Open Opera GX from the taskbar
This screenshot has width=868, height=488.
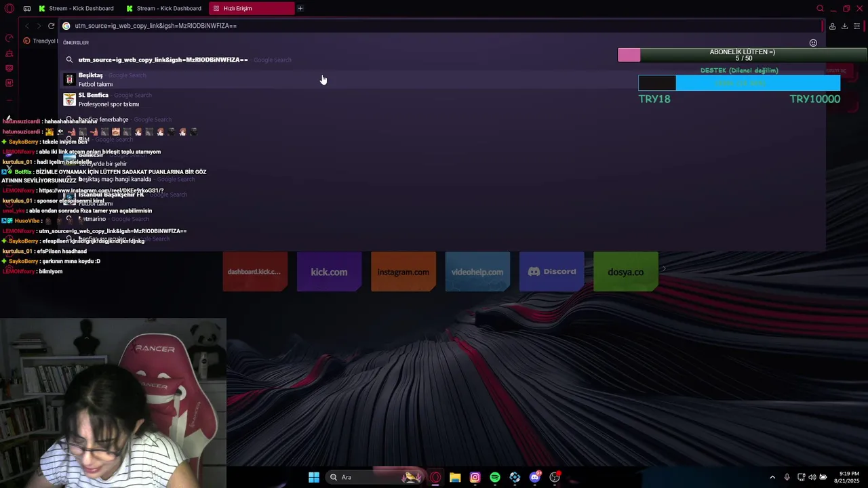click(435, 477)
